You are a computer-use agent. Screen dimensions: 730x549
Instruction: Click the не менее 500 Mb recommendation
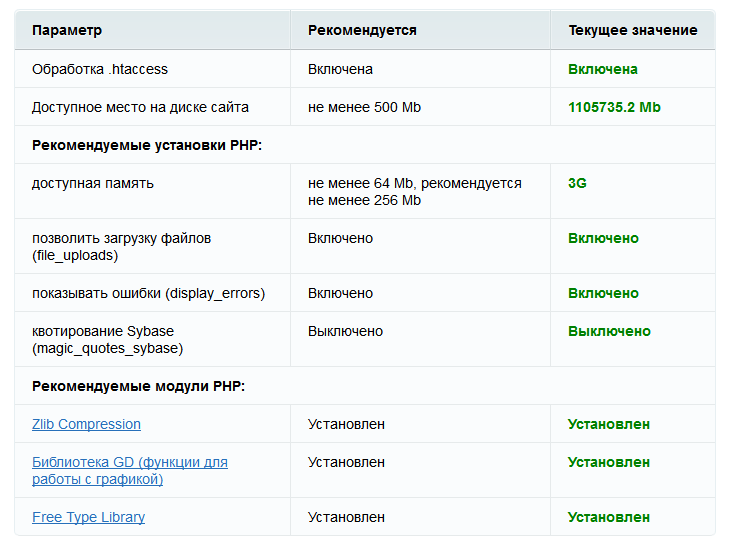[x=364, y=107]
